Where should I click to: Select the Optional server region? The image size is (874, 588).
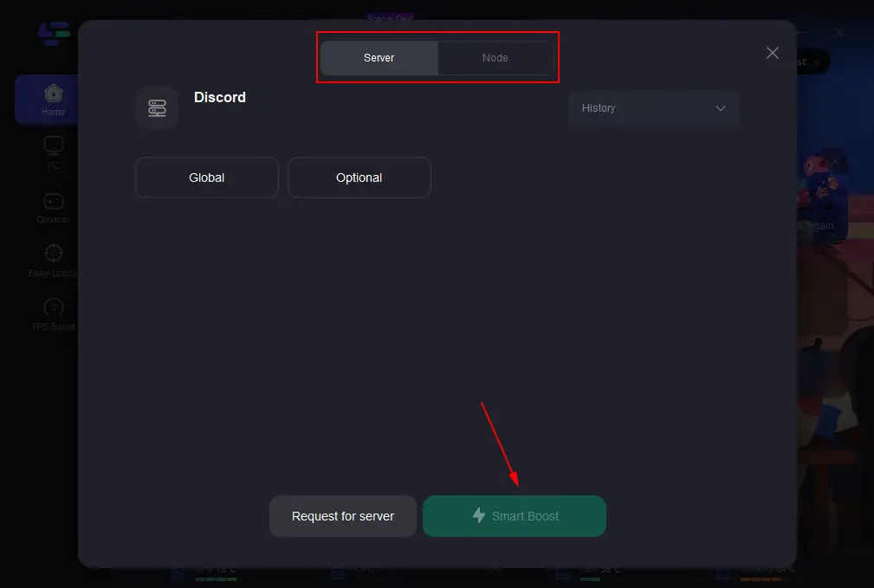click(x=359, y=178)
